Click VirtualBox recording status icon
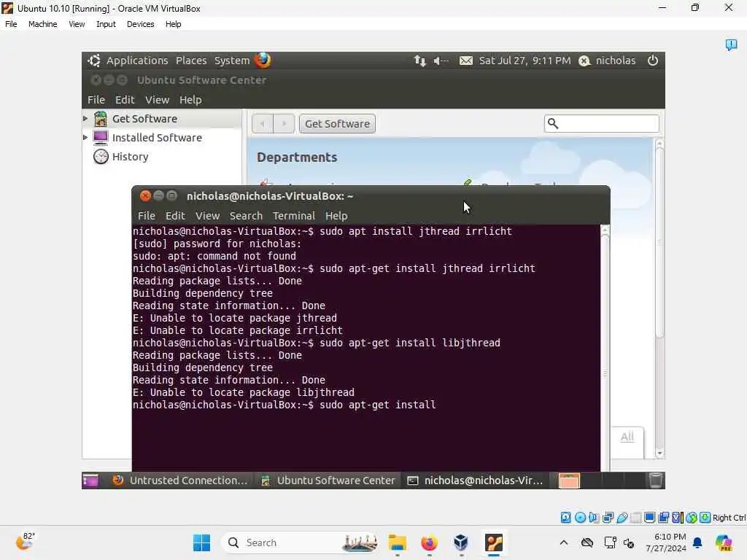 (663, 517)
